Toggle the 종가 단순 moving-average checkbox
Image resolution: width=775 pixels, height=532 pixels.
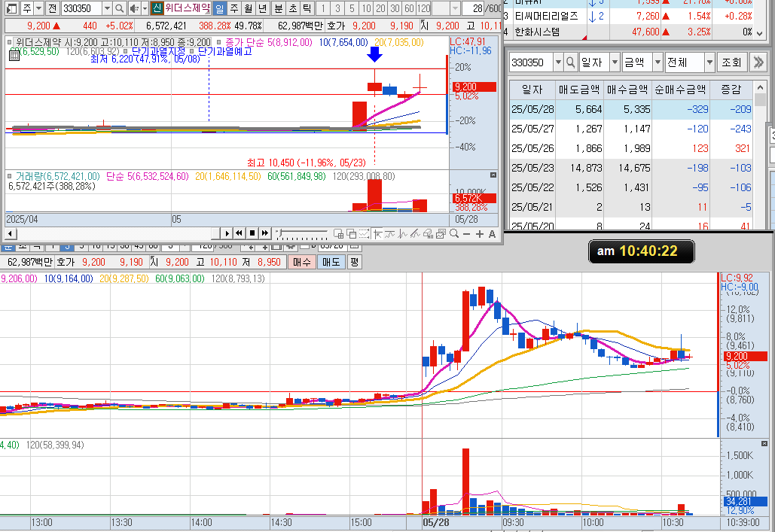(x=219, y=42)
